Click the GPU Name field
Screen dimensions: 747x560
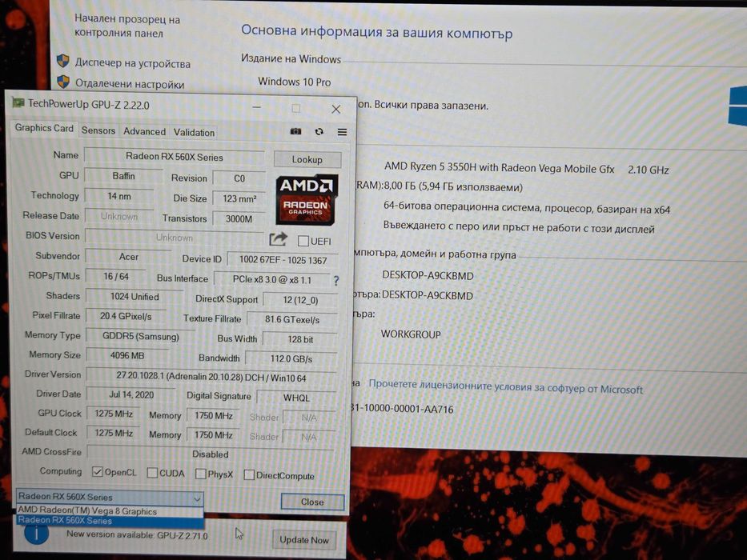point(175,157)
